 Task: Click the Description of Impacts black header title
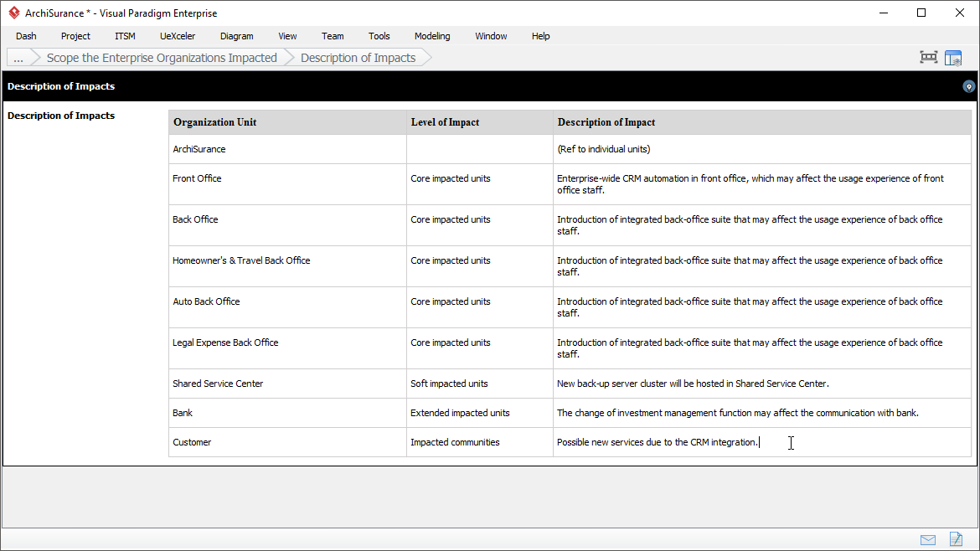click(x=61, y=86)
